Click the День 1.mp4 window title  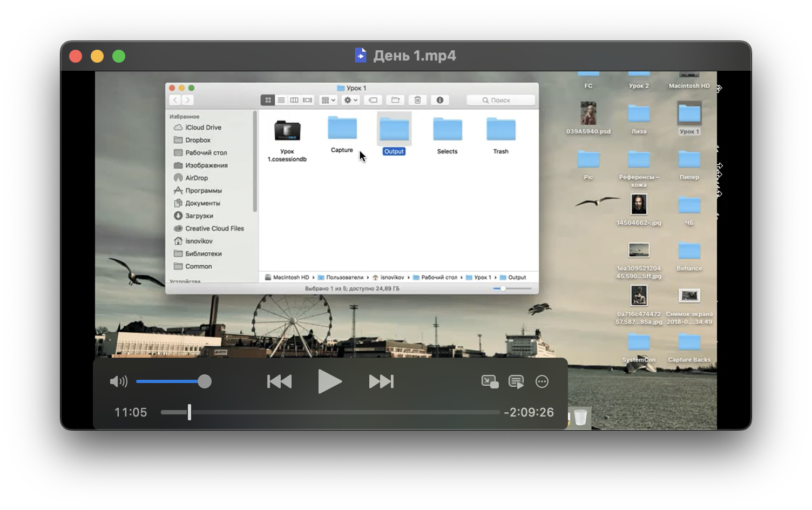[415, 56]
